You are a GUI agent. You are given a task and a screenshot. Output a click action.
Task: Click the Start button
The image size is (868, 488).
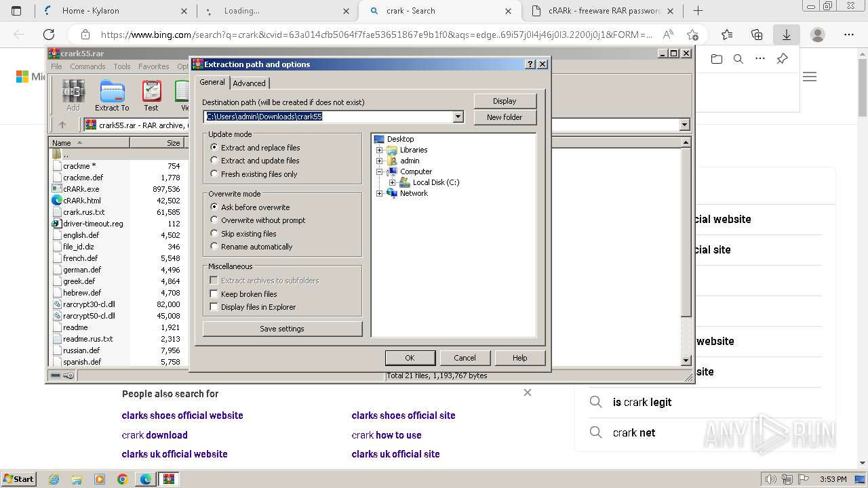coord(18,479)
